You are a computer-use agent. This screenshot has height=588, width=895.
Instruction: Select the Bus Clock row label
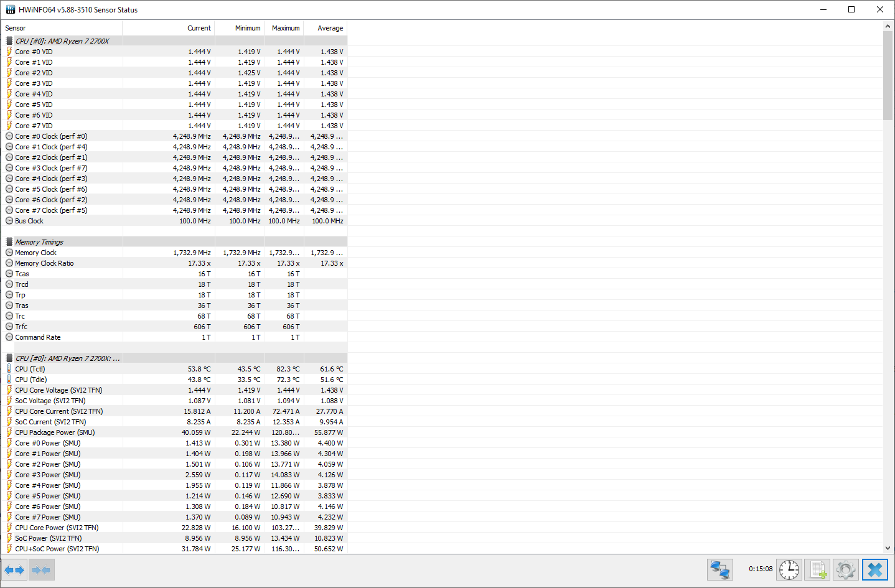pyautogui.click(x=29, y=221)
